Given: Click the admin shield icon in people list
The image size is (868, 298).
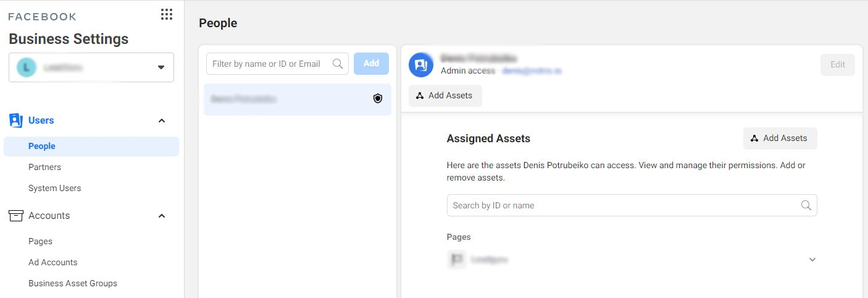Looking at the screenshot, I should click(378, 98).
